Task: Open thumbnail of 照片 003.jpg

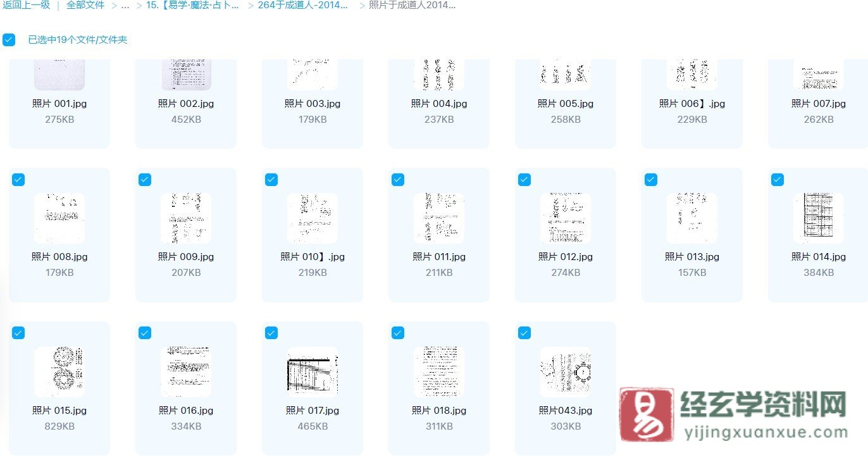Action: 313,74
